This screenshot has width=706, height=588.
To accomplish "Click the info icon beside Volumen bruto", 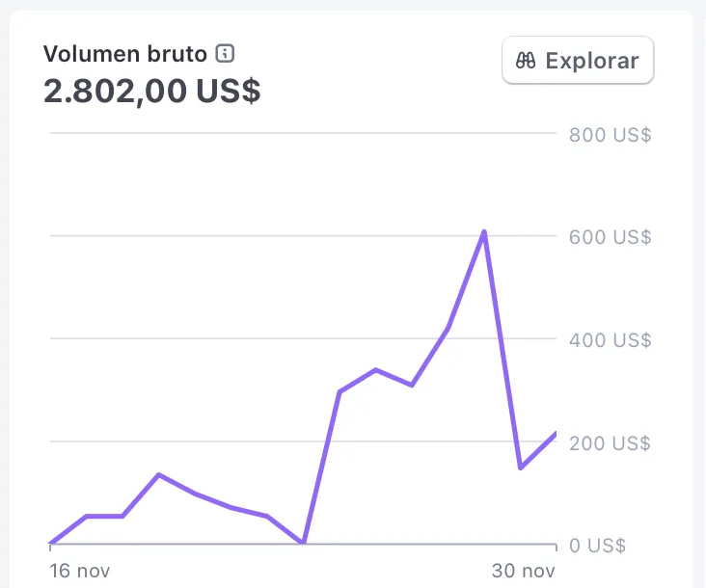I will tap(226, 54).
